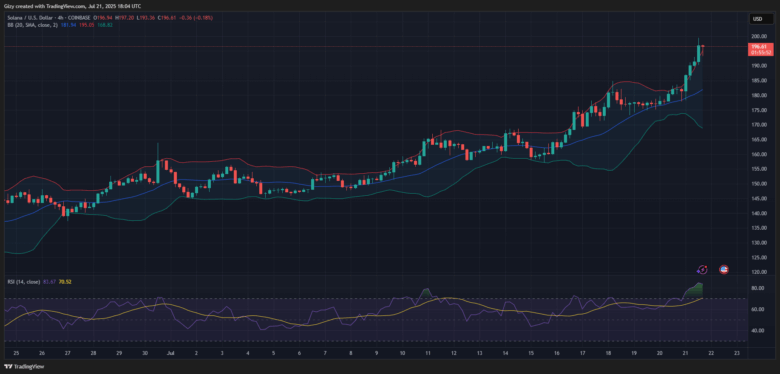Screen dimensions: 780x374
Task: Click the 160.00 price axis label
Action: (759, 154)
